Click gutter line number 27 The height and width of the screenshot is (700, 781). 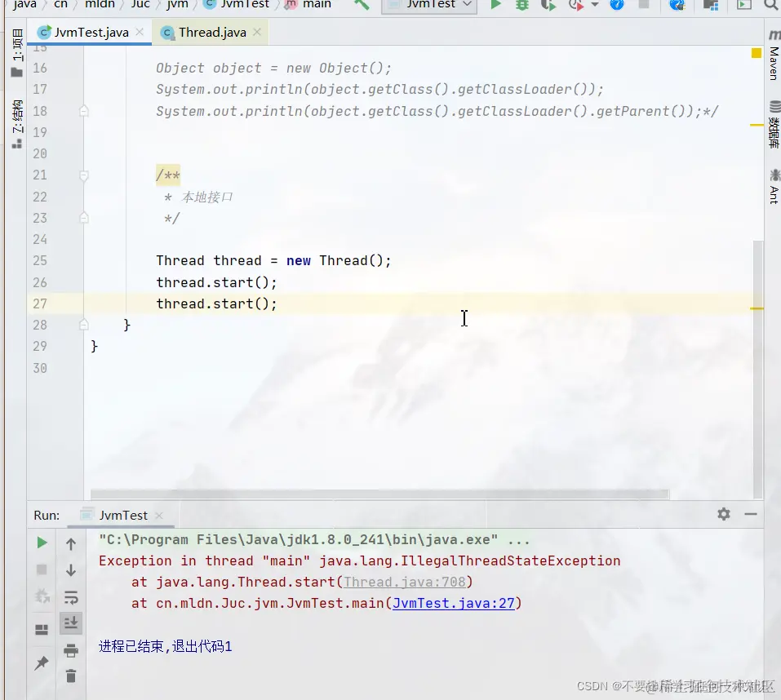coord(40,303)
